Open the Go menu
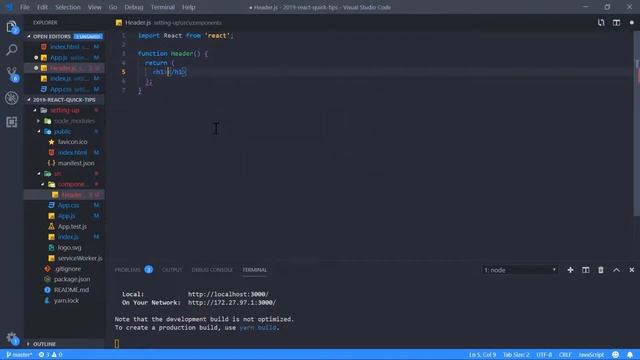 point(113,7)
